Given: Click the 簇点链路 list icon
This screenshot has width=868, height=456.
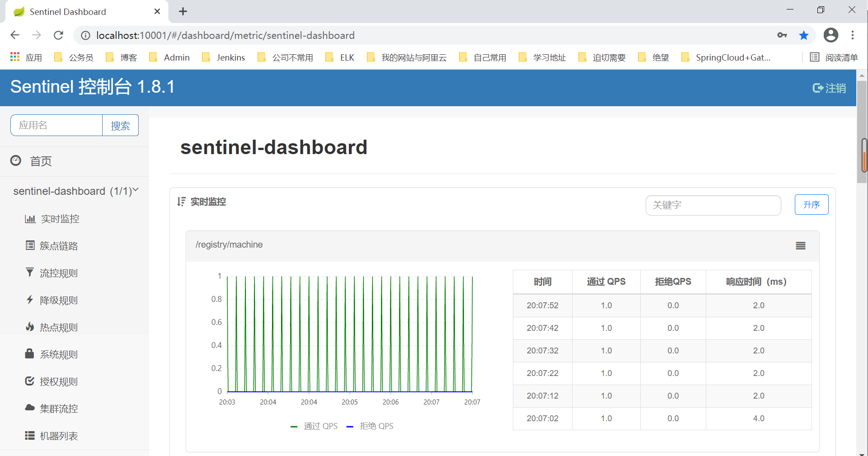Looking at the screenshot, I should (30, 245).
